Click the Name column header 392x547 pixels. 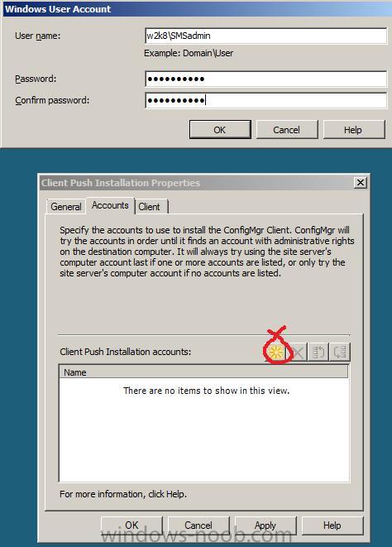pos(203,372)
